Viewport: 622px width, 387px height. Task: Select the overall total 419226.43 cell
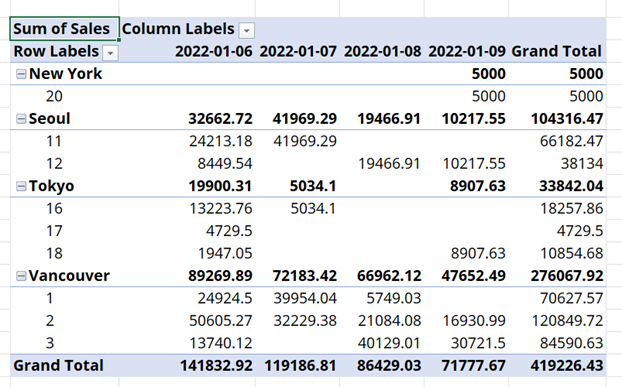tap(567, 365)
